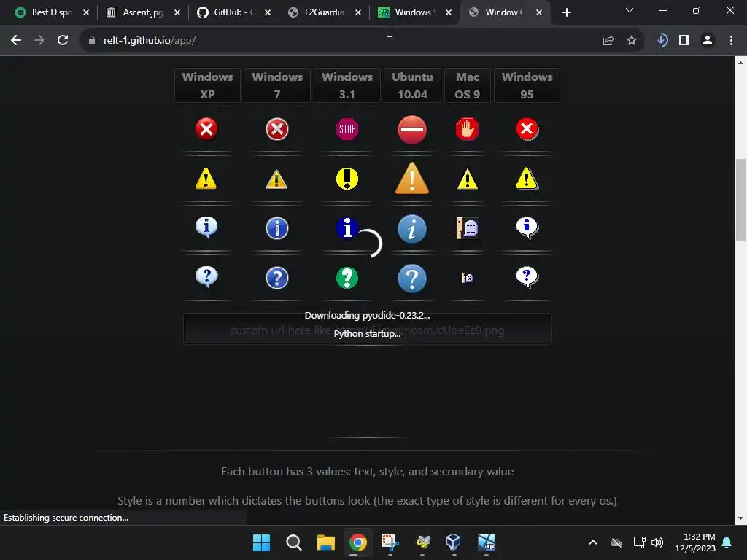
Task: Open the downloads indicator icon
Action: (662, 41)
